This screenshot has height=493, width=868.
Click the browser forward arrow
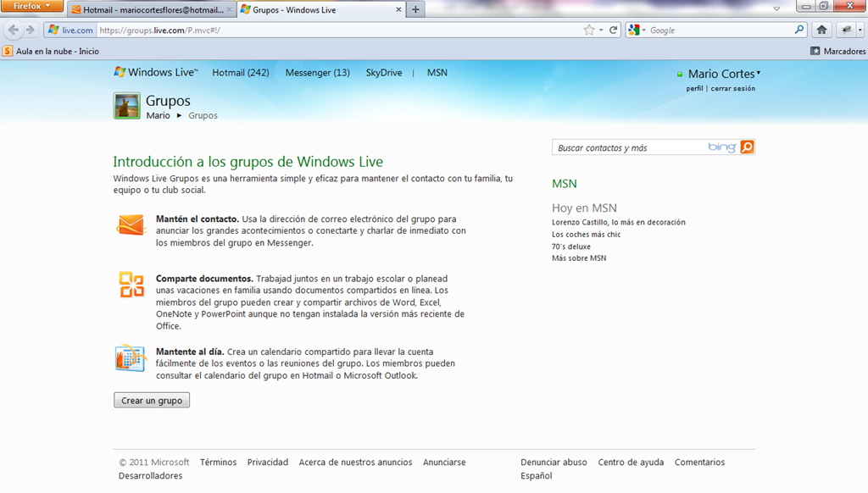tap(31, 30)
